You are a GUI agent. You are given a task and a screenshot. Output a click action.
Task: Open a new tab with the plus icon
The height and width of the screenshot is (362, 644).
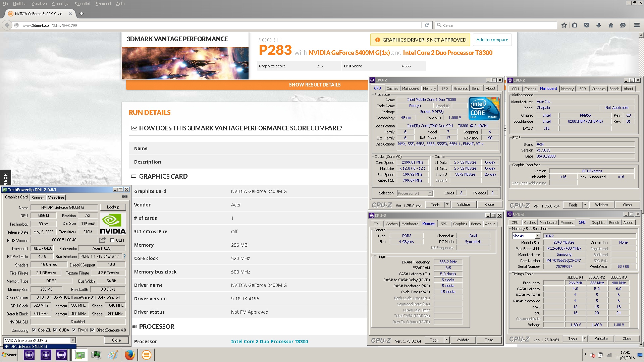[81, 14]
